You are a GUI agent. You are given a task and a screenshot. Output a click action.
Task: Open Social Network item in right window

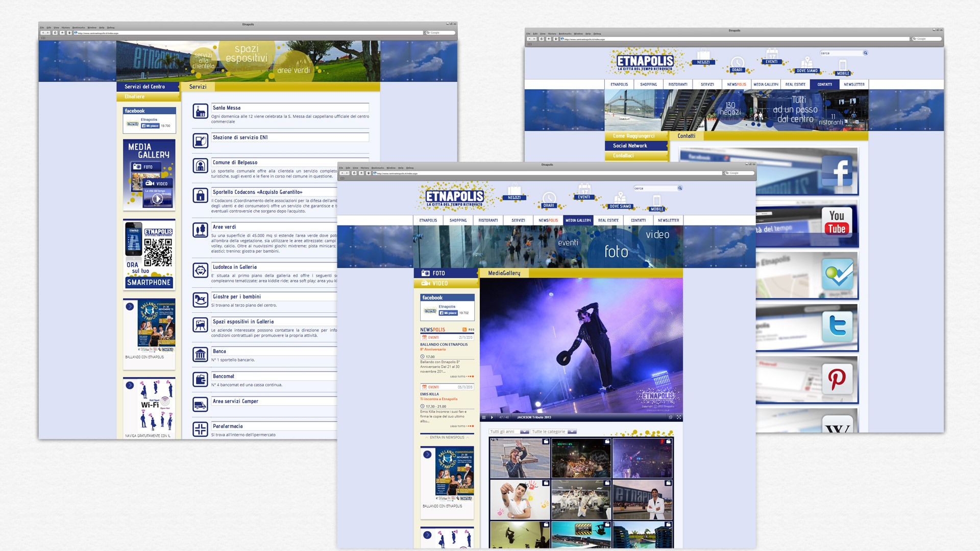tap(636, 146)
